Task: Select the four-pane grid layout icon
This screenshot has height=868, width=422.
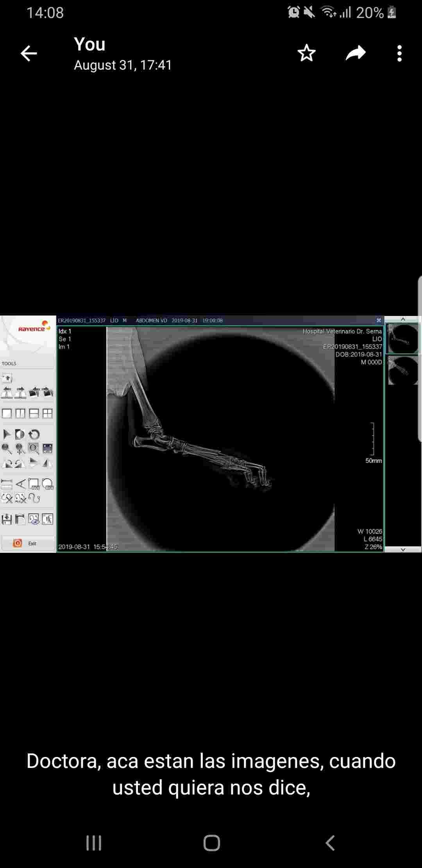Action: [x=47, y=413]
